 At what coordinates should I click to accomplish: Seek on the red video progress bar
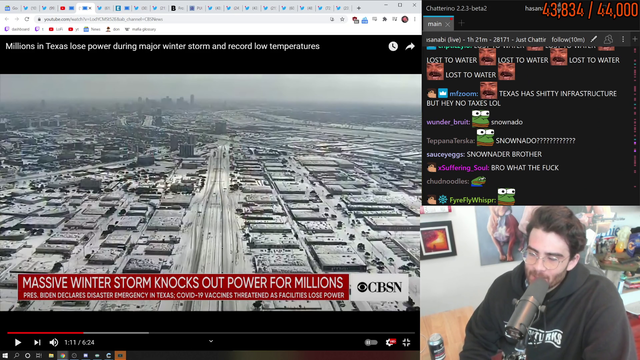pos(45,333)
